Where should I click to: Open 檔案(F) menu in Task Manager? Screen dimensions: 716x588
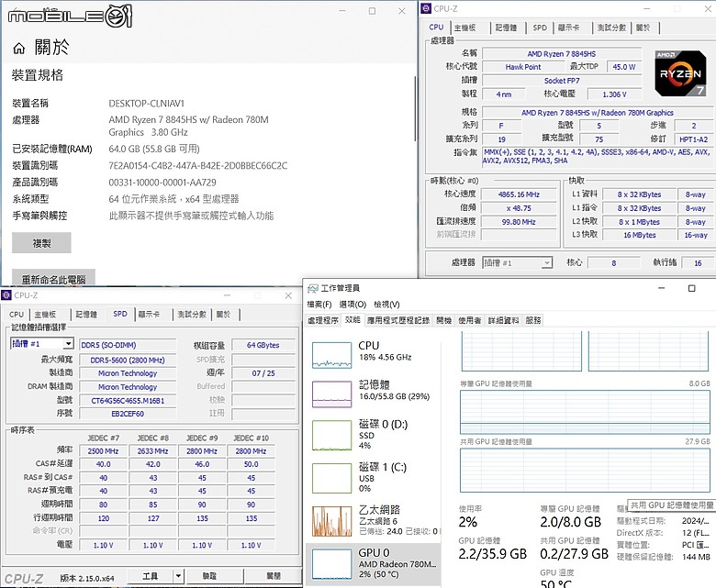pos(319,305)
